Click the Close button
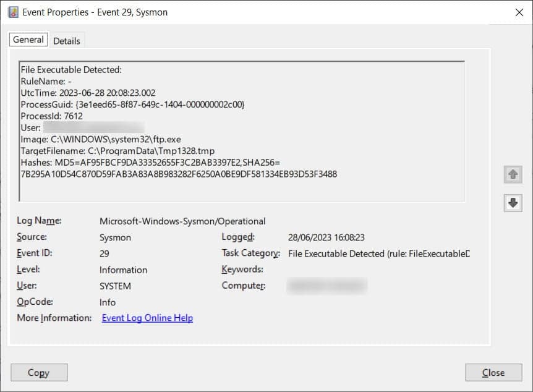Screen dimensions: 533x392 pyautogui.click(x=493, y=372)
